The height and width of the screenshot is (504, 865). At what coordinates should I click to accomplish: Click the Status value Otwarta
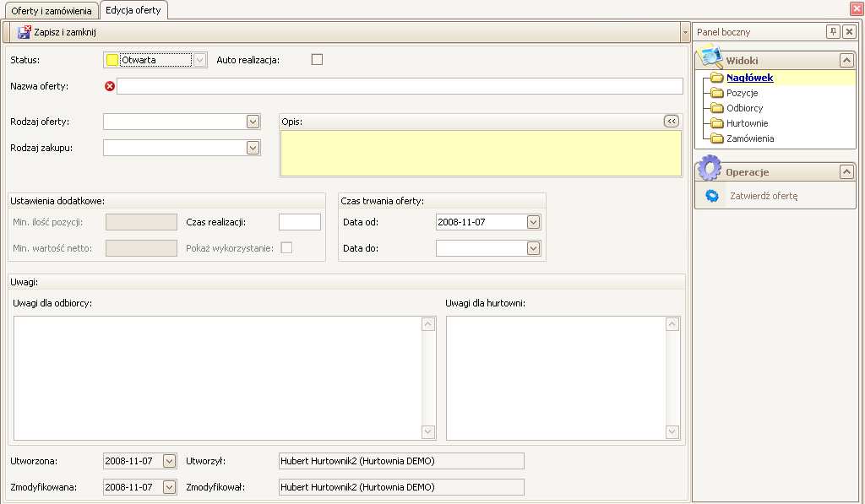point(139,60)
